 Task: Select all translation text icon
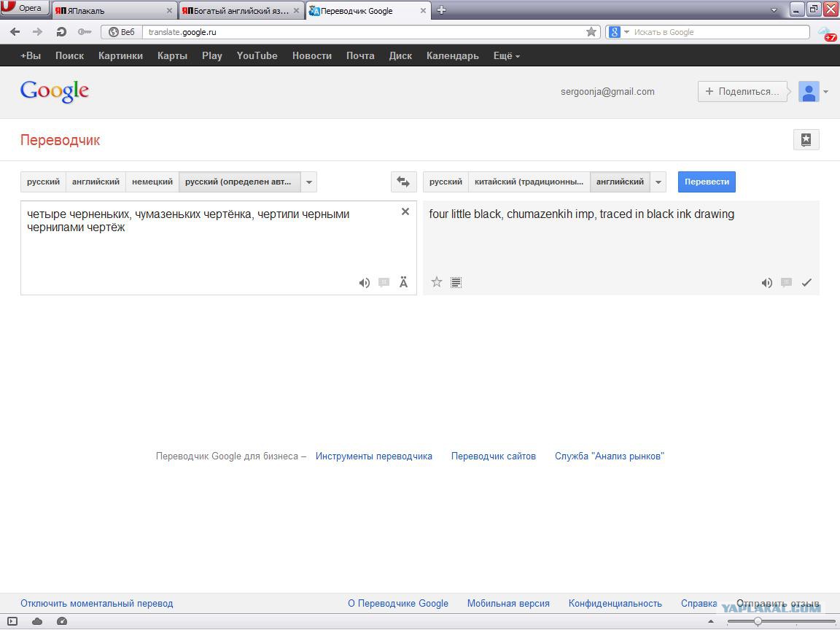456,282
